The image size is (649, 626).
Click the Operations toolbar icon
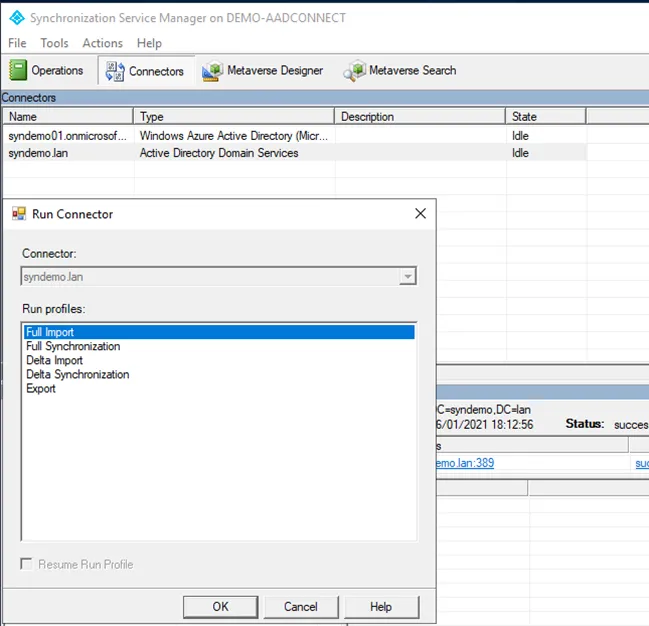tap(19, 70)
